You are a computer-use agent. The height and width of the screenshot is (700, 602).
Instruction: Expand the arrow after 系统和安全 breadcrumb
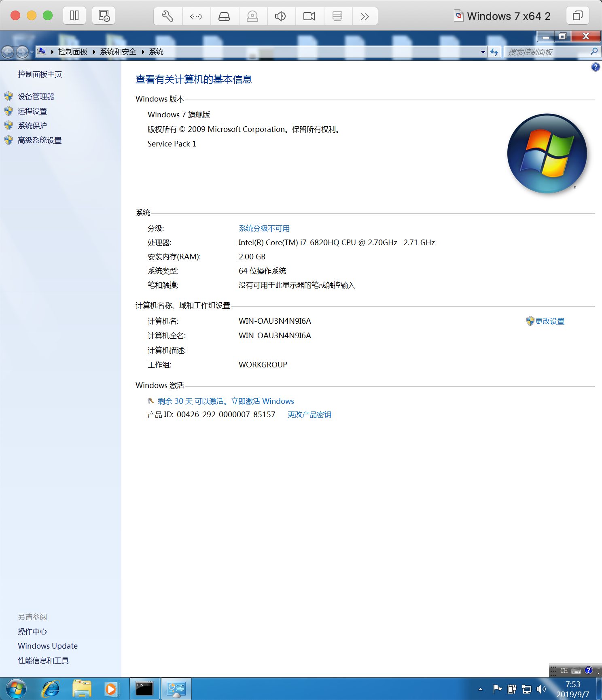pos(143,52)
